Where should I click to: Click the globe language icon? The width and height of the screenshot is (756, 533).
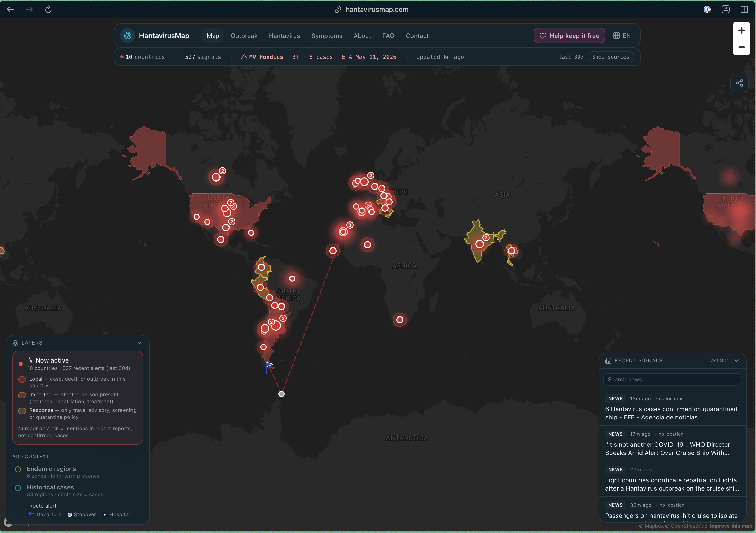pyautogui.click(x=616, y=36)
